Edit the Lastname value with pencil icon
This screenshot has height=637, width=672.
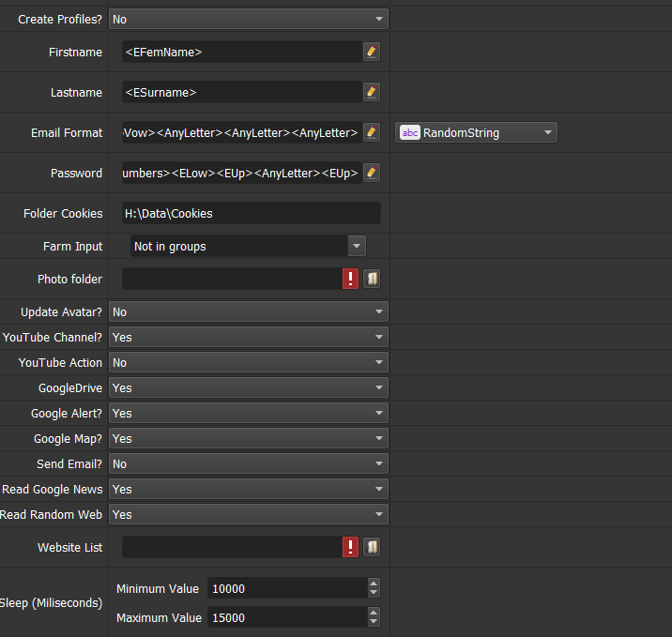[x=372, y=92]
